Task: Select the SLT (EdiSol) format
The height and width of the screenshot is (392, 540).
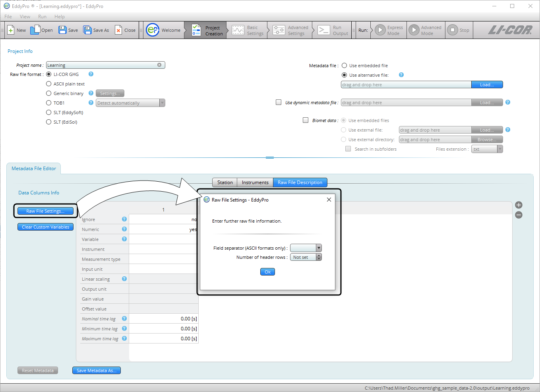Action: pos(49,122)
